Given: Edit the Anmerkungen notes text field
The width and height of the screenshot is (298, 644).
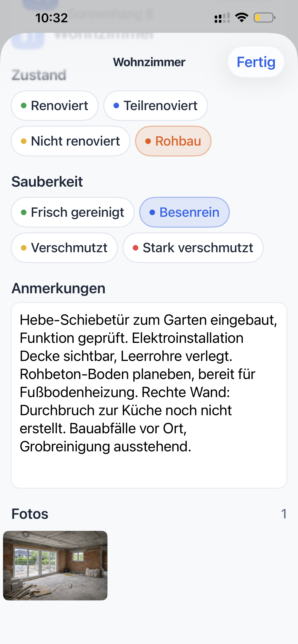Looking at the screenshot, I should coord(149,395).
